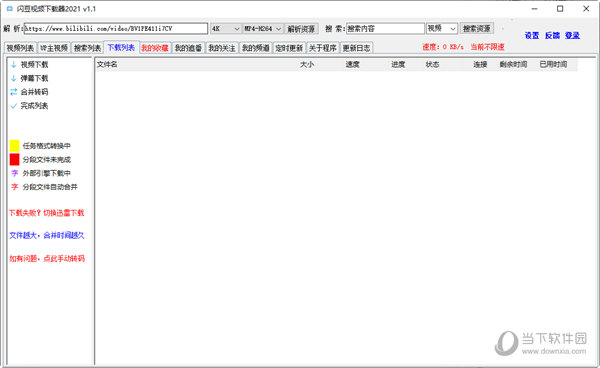Image resolution: width=600 pixels, height=368 pixels.
Task: Click the 解析资源 button
Action: click(301, 29)
